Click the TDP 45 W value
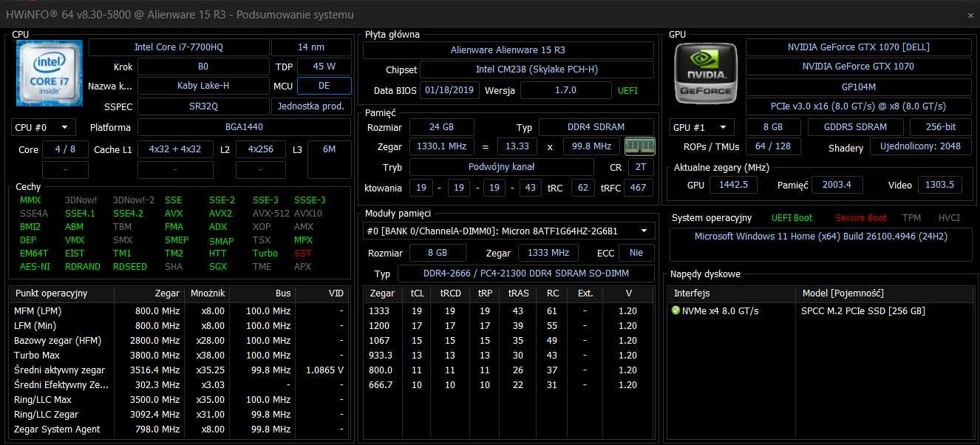The width and height of the screenshot is (980, 445). pos(324,67)
